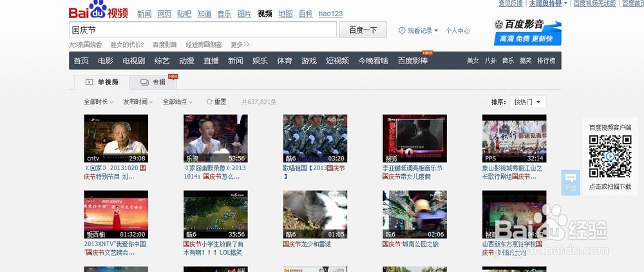Click the Baidu Video client QR code

(610, 157)
